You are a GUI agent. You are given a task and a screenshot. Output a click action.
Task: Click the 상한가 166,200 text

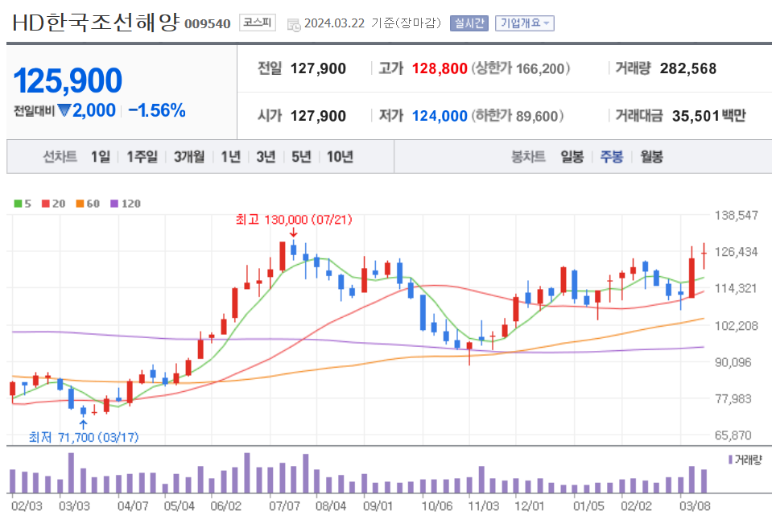click(520, 68)
